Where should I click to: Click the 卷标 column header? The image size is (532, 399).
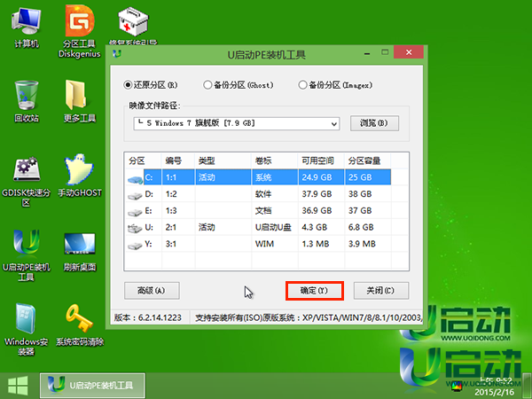(275, 160)
